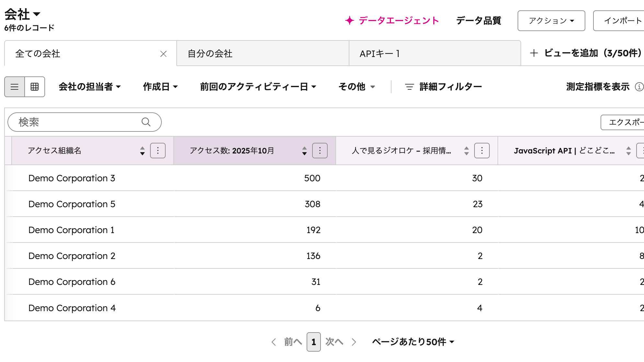Open アクセス数 2025年10月 column options
Viewport: 644px width, 362px height.
(x=320, y=151)
